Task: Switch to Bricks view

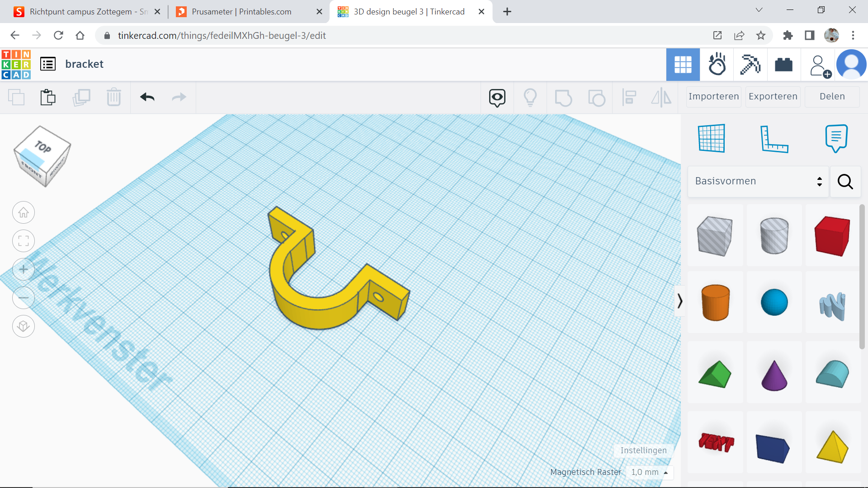Action: 784,65
